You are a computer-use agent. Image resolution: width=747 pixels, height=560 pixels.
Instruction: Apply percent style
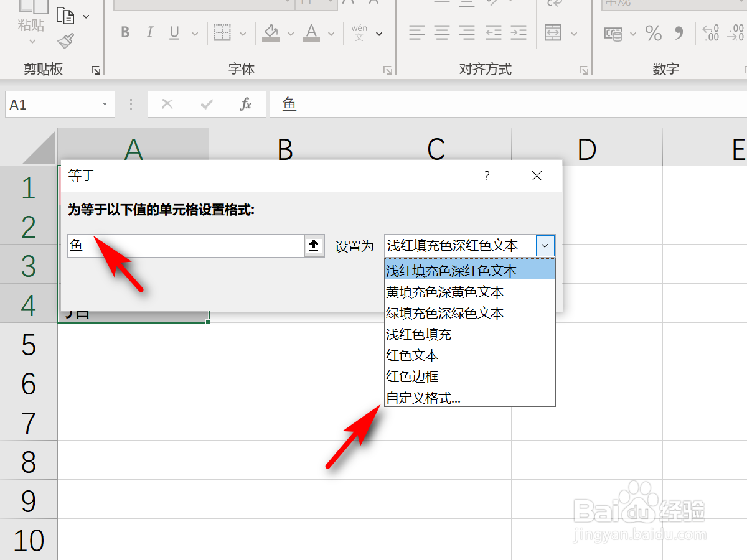pos(654,33)
